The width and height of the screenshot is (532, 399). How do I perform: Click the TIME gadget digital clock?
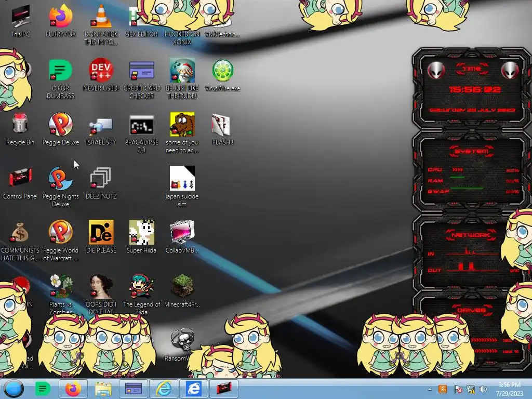point(474,89)
